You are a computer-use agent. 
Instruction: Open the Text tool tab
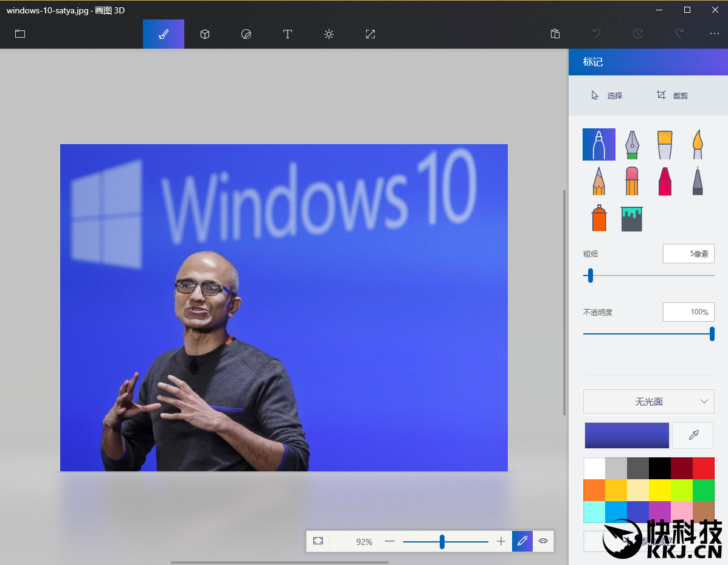point(288,34)
